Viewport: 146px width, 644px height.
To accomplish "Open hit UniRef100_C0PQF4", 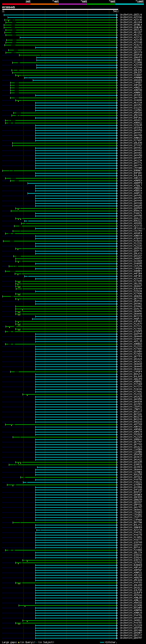I will [131, 371].
